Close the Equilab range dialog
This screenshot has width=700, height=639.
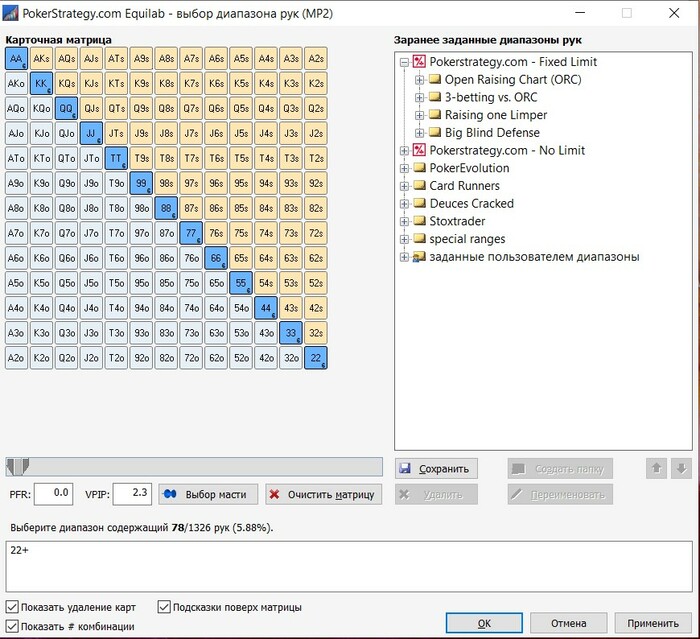674,13
